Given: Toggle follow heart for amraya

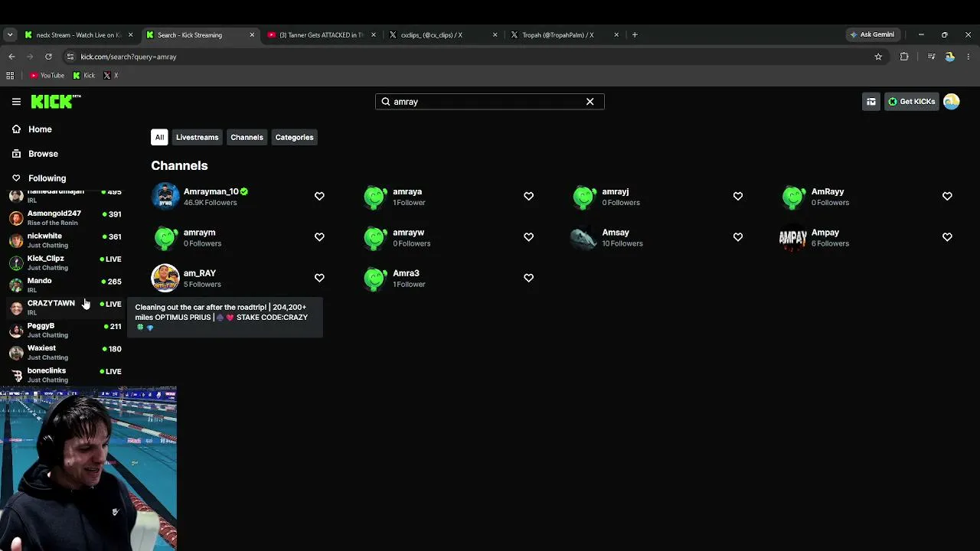Looking at the screenshot, I should [x=528, y=197].
